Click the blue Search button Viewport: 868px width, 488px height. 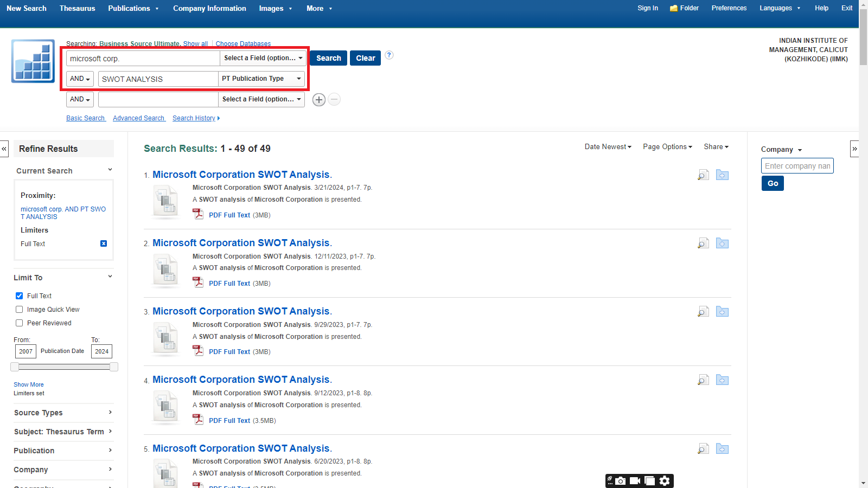click(x=328, y=58)
